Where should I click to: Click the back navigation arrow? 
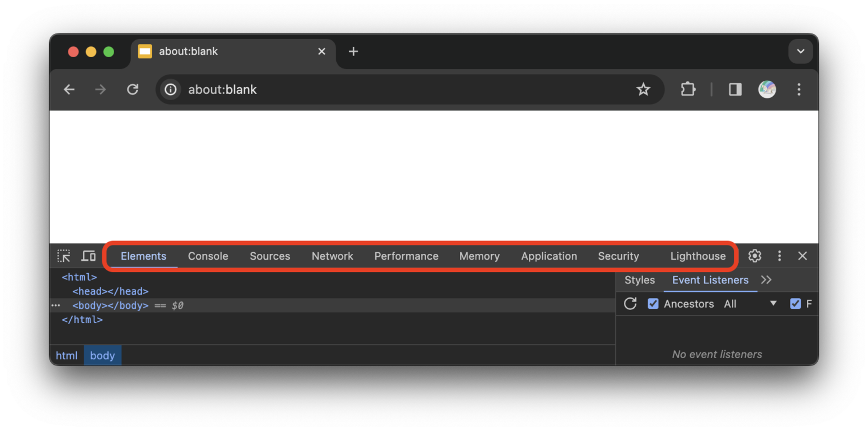[x=69, y=89]
